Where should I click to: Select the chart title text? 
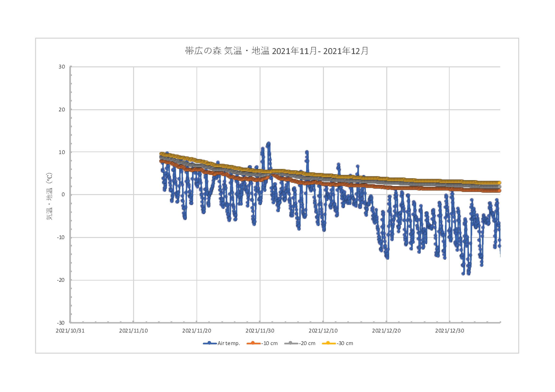tap(277, 51)
